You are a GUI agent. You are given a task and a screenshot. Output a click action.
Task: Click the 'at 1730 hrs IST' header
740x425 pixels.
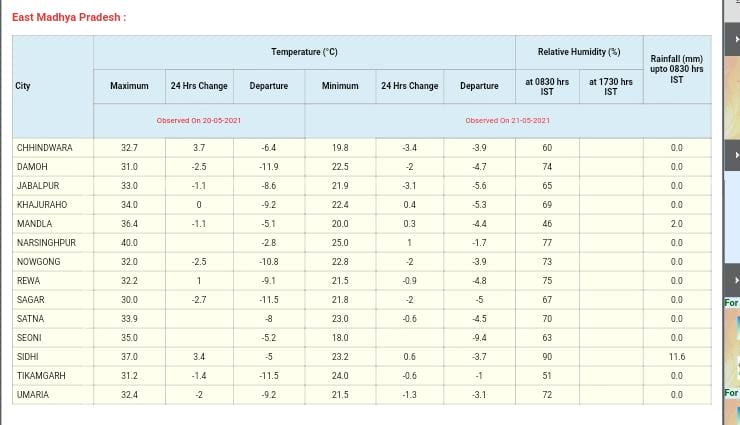pos(610,87)
